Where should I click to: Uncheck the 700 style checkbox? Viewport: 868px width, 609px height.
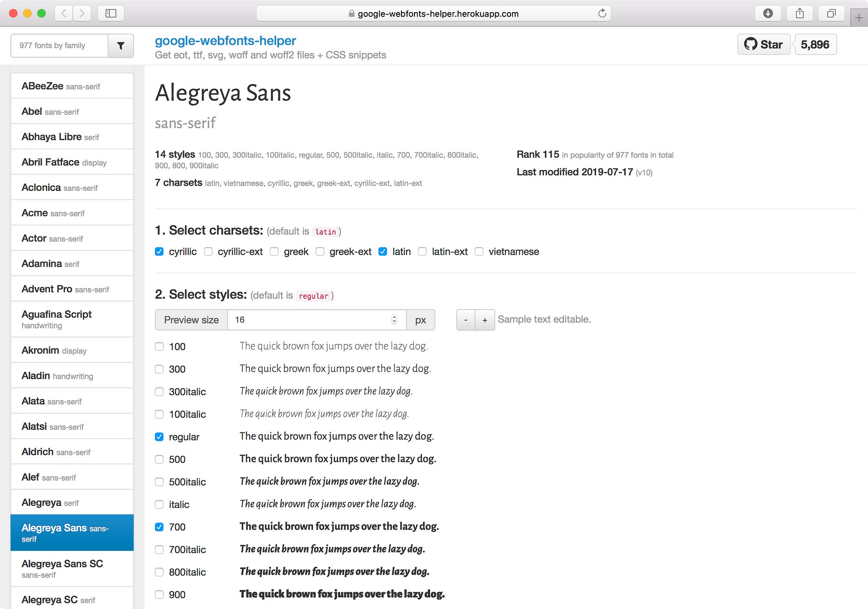[159, 527]
